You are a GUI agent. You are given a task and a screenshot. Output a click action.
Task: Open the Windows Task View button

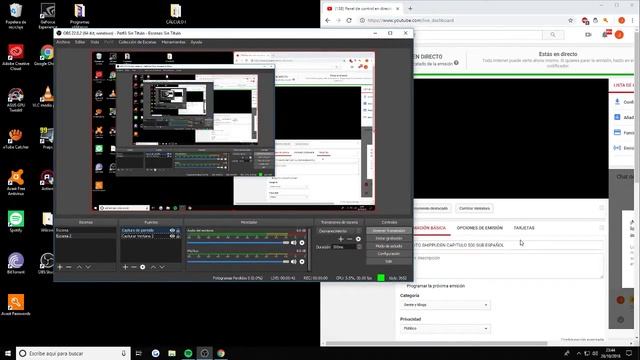(x=138, y=353)
